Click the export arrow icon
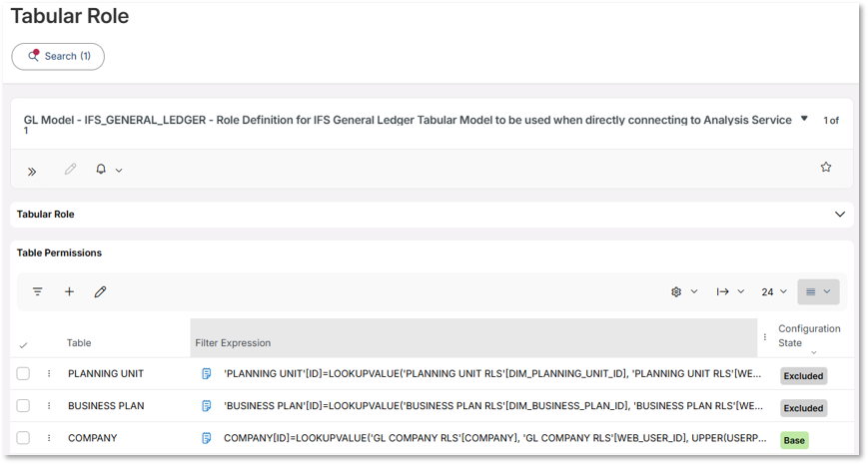The image size is (868, 464). [x=722, y=291]
